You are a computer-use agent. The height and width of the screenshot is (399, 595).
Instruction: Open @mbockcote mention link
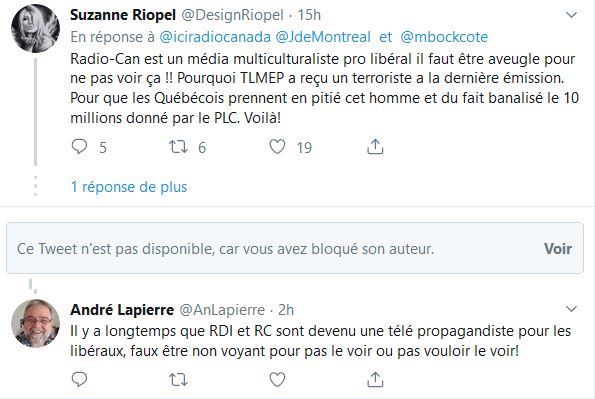pos(444,37)
